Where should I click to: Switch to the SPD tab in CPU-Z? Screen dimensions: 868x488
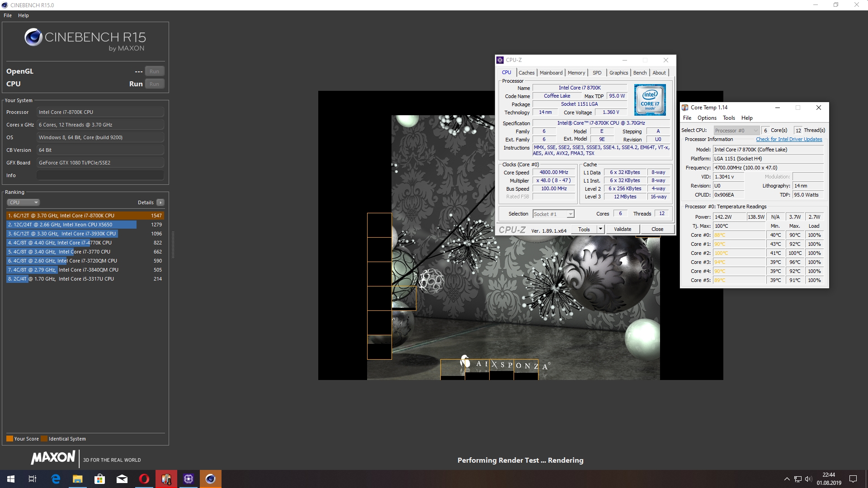point(597,73)
